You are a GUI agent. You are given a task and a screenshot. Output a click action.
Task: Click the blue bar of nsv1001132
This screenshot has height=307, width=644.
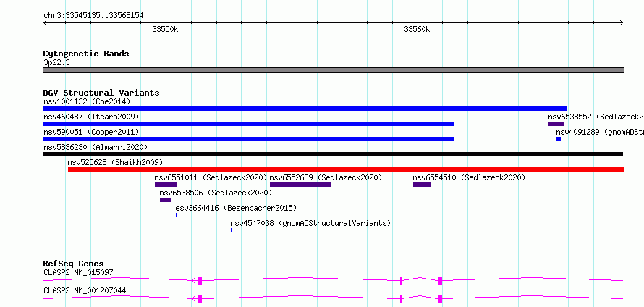[x=305, y=109]
